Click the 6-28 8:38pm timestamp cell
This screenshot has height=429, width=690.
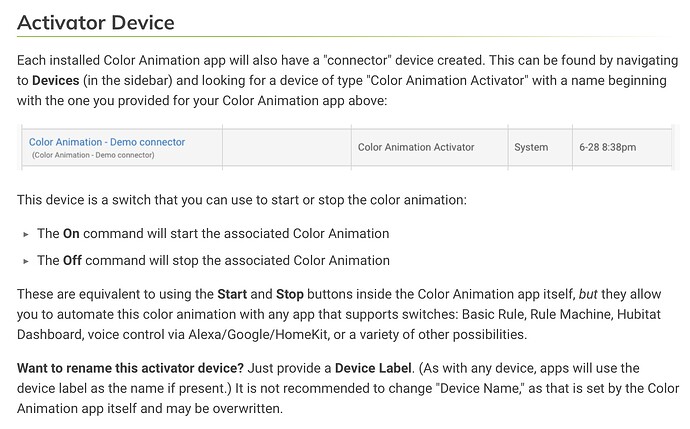click(607, 147)
